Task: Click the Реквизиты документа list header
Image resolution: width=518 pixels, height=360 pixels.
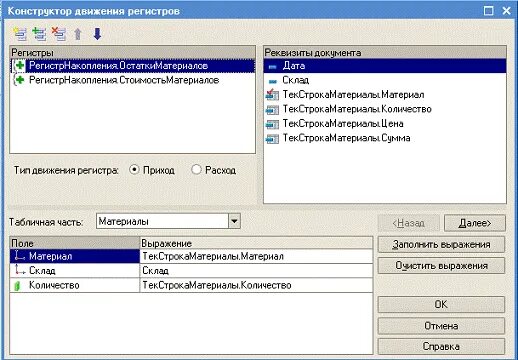Action: pos(385,53)
